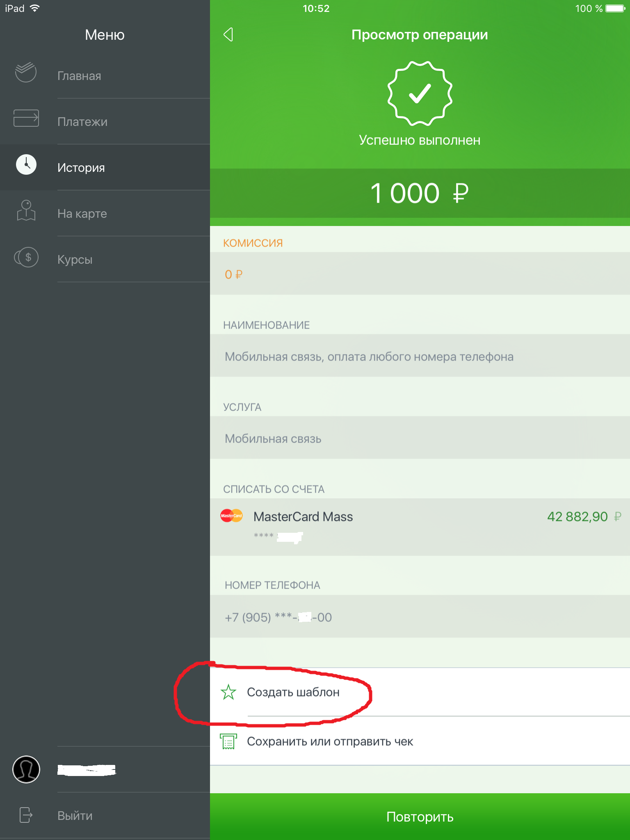The width and height of the screenshot is (630, 840).
Task: Click the user name next to avatar
Action: [87, 770]
